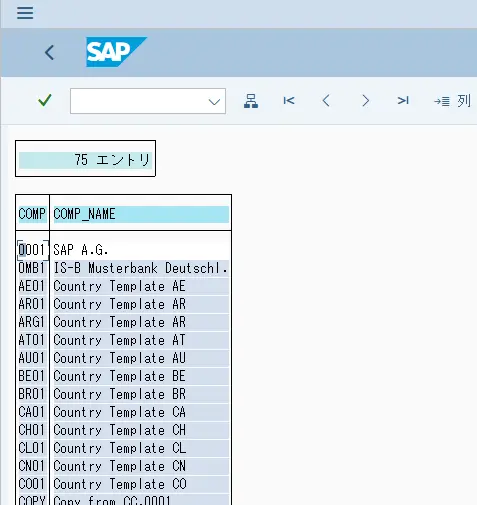Select SAP A.G. name cell
This screenshot has width=477, height=505.
(x=141, y=250)
